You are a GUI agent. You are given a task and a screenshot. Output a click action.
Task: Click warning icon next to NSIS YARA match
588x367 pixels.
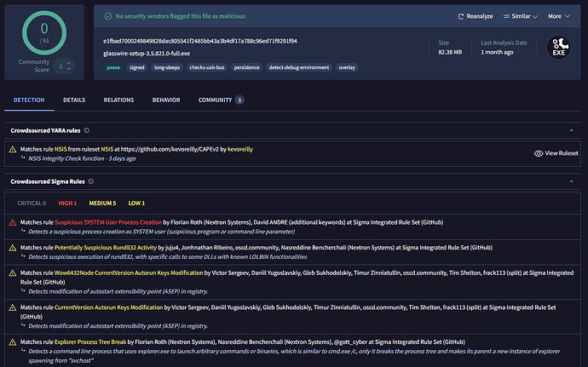(x=13, y=149)
